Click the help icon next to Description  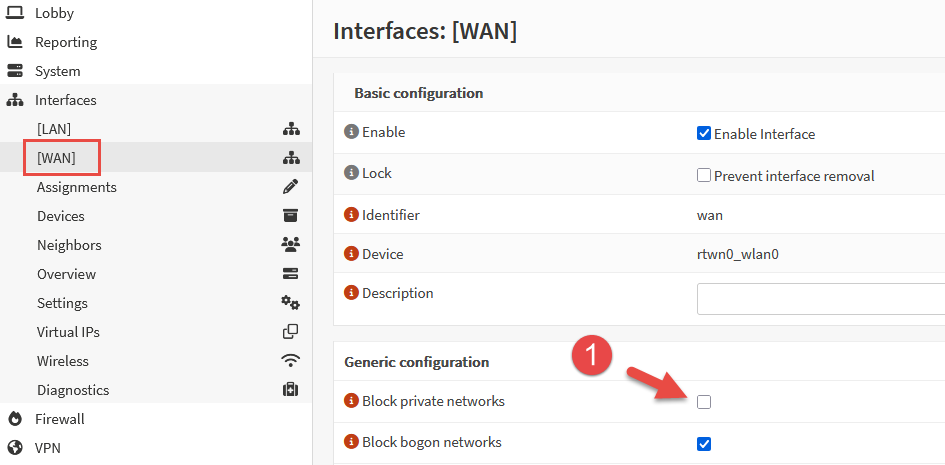pos(351,293)
